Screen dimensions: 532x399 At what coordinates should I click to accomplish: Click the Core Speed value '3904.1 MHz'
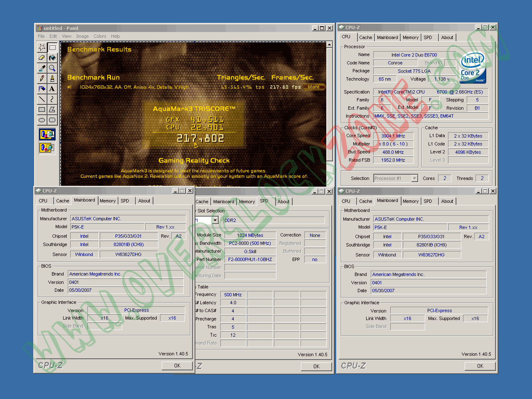[x=393, y=136]
